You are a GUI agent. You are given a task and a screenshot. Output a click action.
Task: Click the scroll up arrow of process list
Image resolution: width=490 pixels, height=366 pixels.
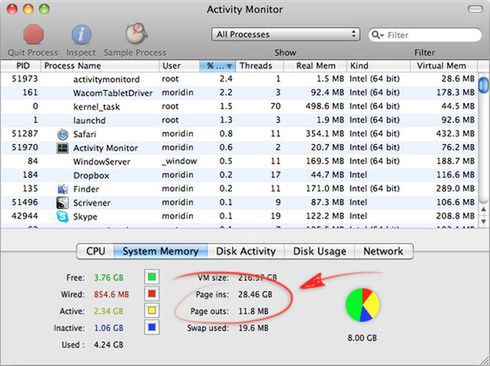coord(484,209)
